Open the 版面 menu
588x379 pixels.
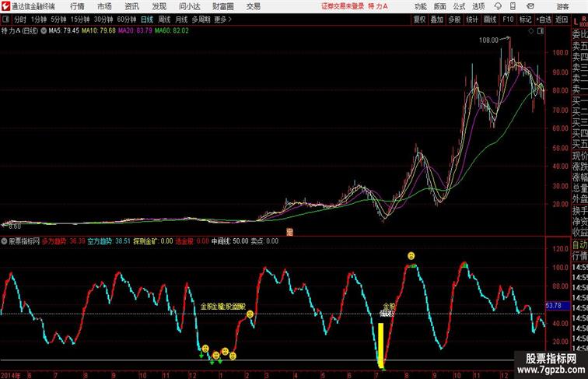(439, 6)
